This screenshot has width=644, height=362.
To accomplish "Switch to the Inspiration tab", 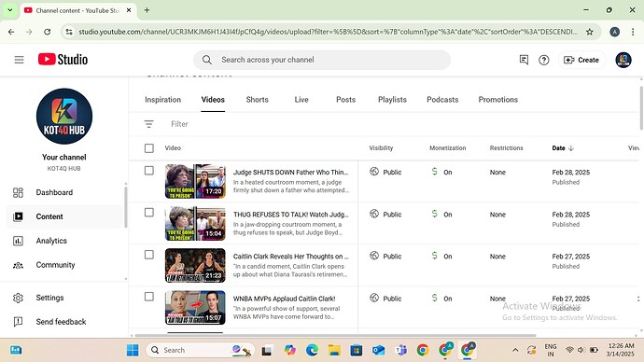I will [x=162, y=100].
